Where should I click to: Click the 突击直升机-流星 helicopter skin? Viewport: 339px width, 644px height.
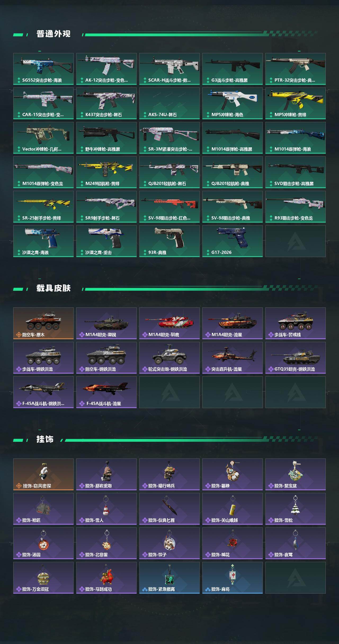pos(233,358)
